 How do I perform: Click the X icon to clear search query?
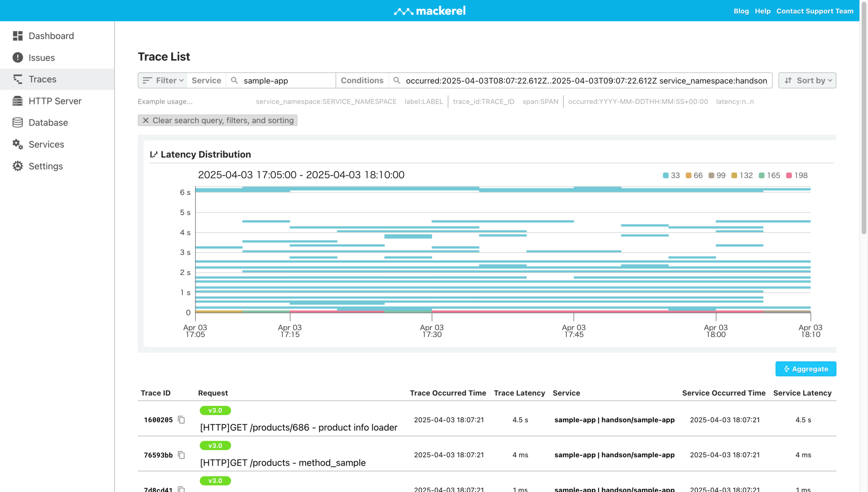pyautogui.click(x=146, y=121)
